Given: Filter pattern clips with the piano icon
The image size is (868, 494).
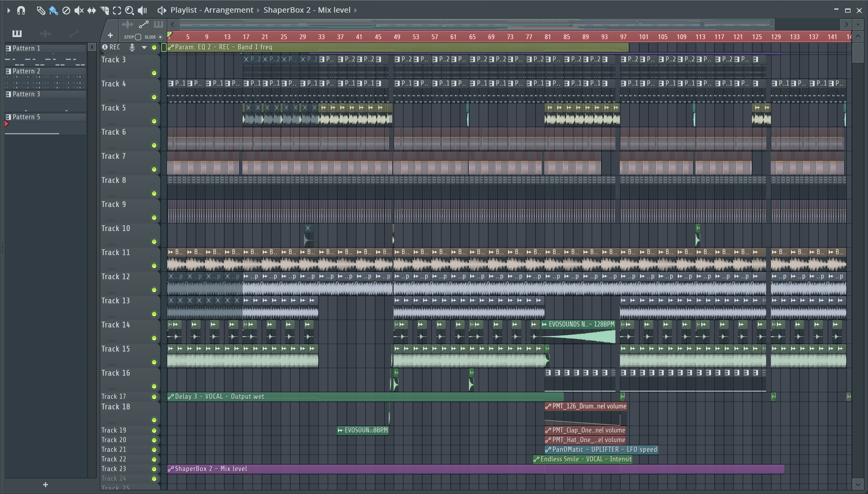Looking at the screenshot, I should (158, 24).
